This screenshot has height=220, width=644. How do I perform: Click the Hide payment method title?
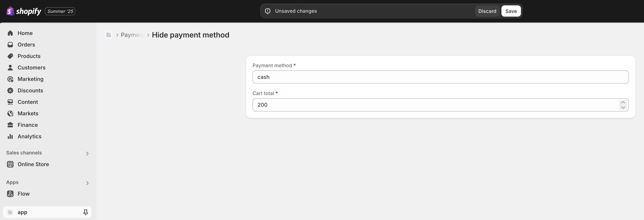pos(190,35)
